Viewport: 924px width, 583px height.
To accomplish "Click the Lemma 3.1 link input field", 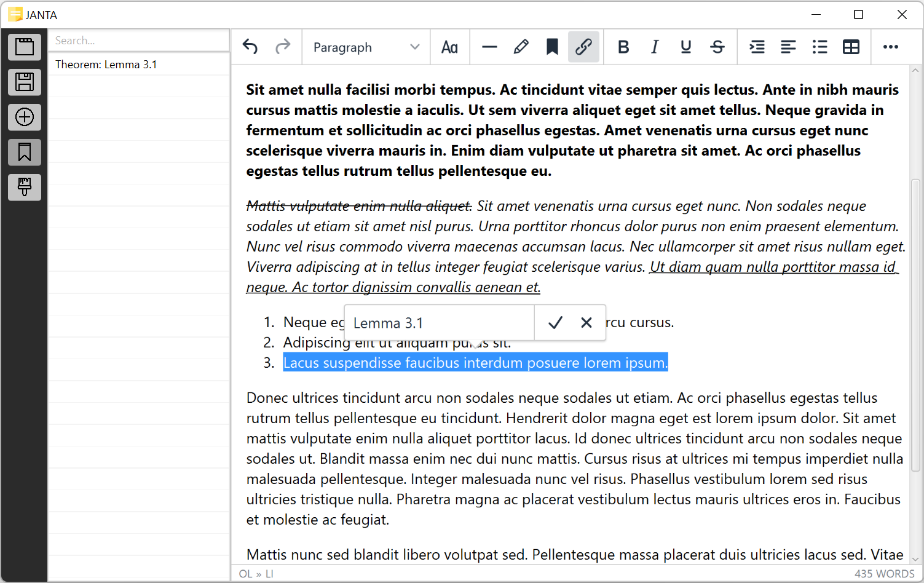I will click(440, 323).
